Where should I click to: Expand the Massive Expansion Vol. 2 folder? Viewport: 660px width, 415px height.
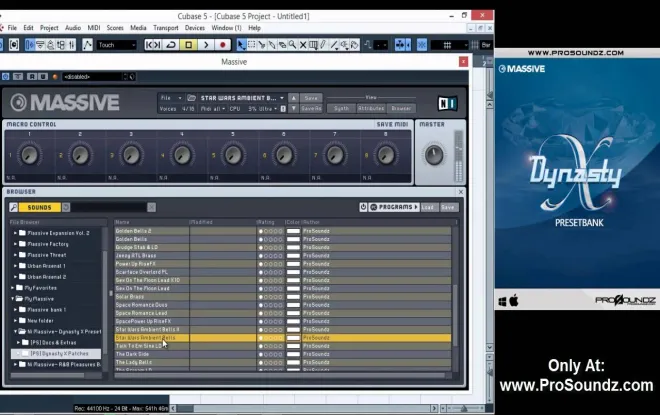16,233
